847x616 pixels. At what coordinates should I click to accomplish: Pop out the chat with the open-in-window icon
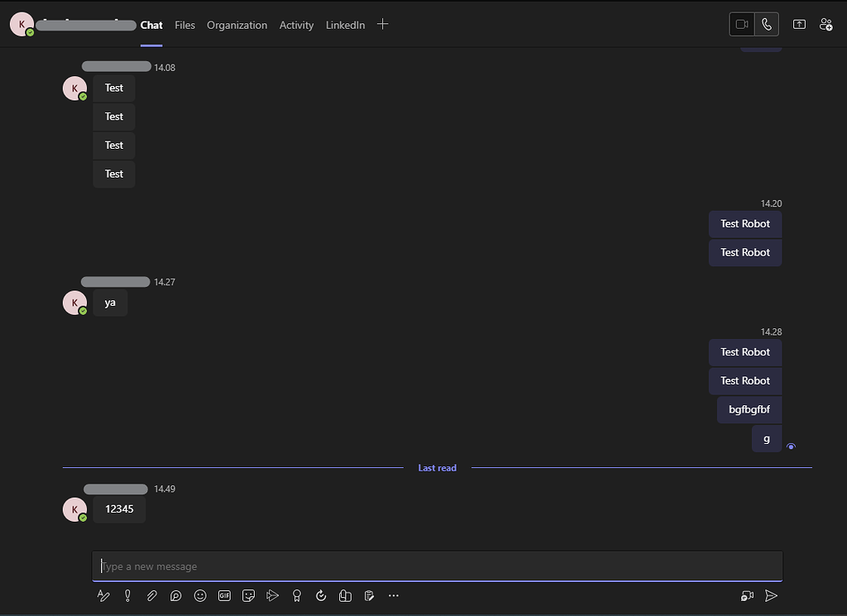click(x=799, y=24)
